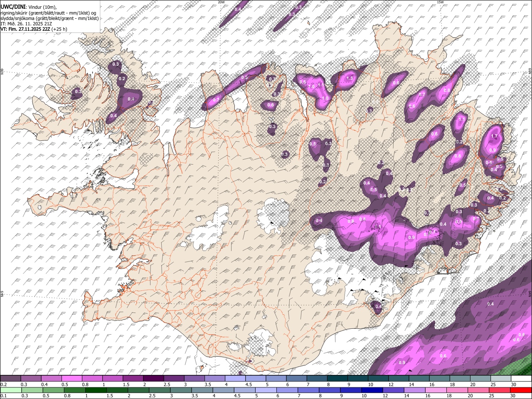This screenshot has height=399, width=532.
Task: Click the 1.7 snowfall value in the east
Action: (494, 136)
